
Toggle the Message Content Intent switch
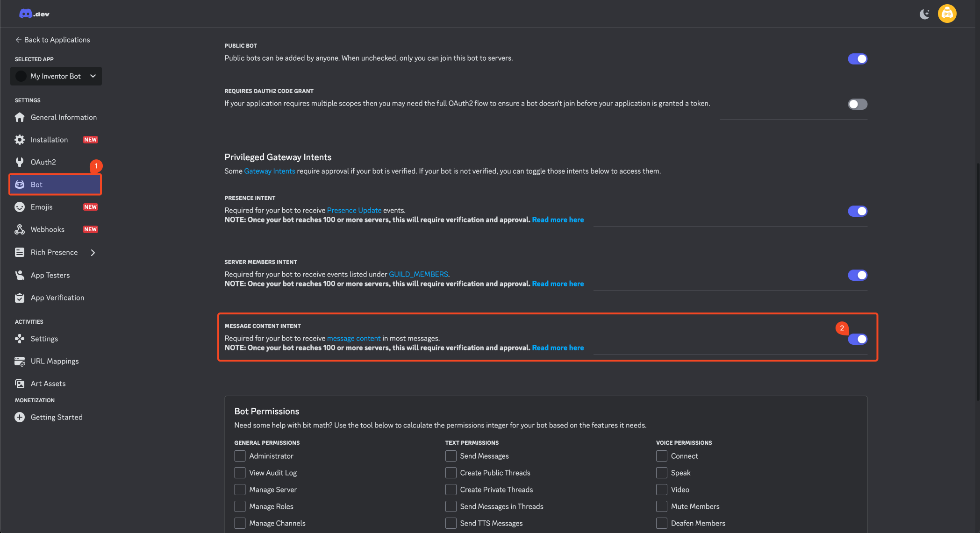click(x=858, y=339)
